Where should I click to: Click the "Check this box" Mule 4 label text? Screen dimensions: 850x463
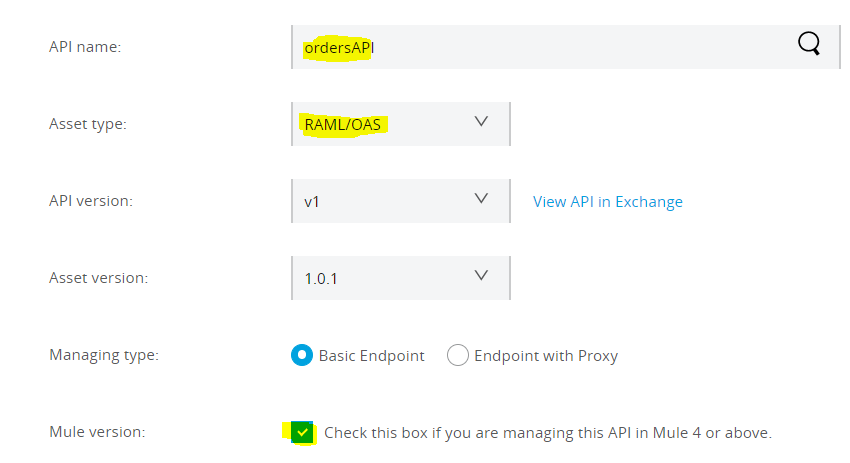click(x=548, y=433)
